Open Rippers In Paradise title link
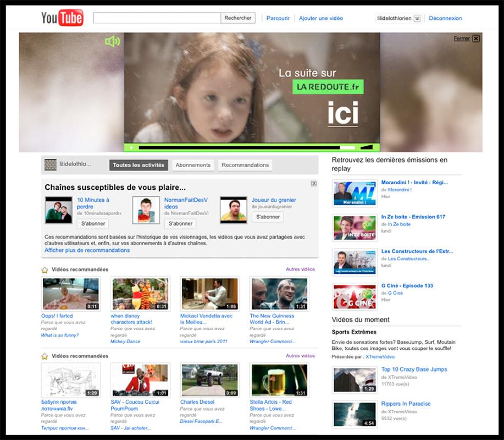Image resolution: width=504 pixels, height=440 pixels. tap(406, 404)
